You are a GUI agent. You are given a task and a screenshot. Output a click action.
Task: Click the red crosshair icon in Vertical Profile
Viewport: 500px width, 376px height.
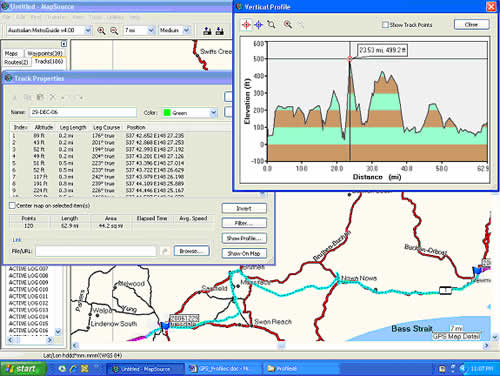[x=246, y=25]
